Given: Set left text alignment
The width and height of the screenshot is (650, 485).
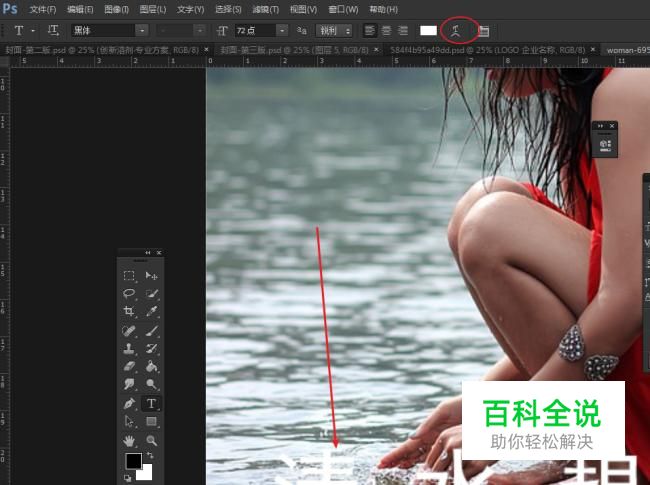Looking at the screenshot, I should pyautogui.click(x=370, y=31).
